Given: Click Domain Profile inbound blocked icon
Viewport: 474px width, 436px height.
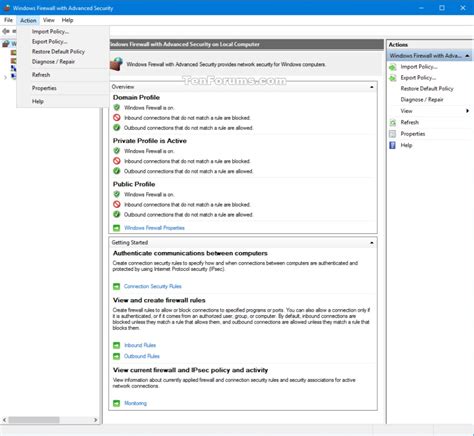Looking at the screenshot, I should [x=116, y=117].
